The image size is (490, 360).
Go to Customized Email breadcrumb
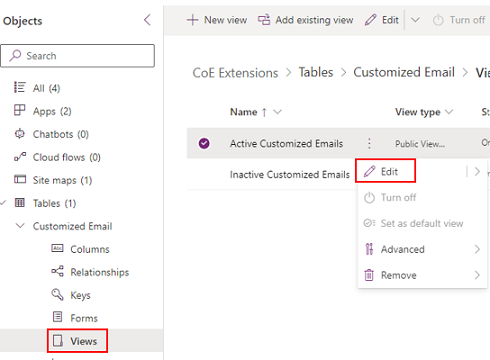pos(404,72)
